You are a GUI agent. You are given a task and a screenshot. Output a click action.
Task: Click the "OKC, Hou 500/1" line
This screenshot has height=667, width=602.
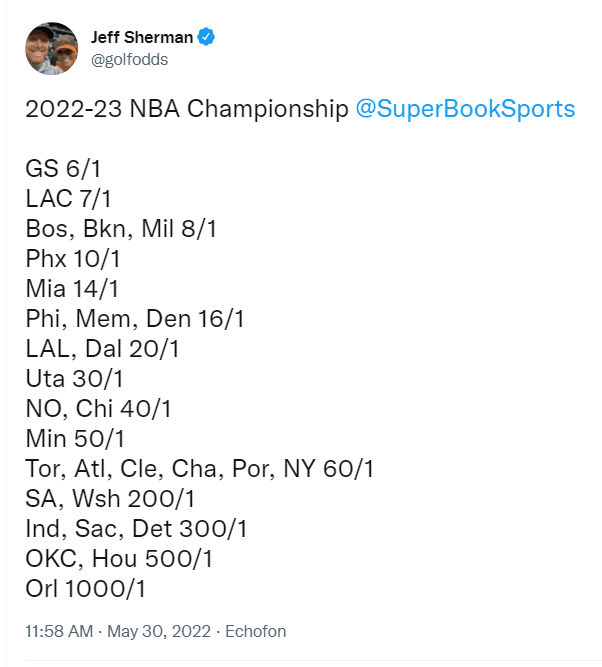119,559
